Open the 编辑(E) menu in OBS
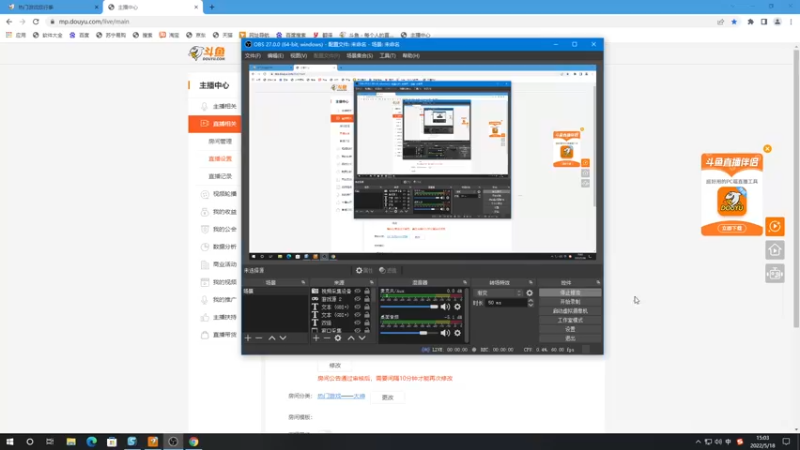 pyautogui.click(x=275, y=56)
